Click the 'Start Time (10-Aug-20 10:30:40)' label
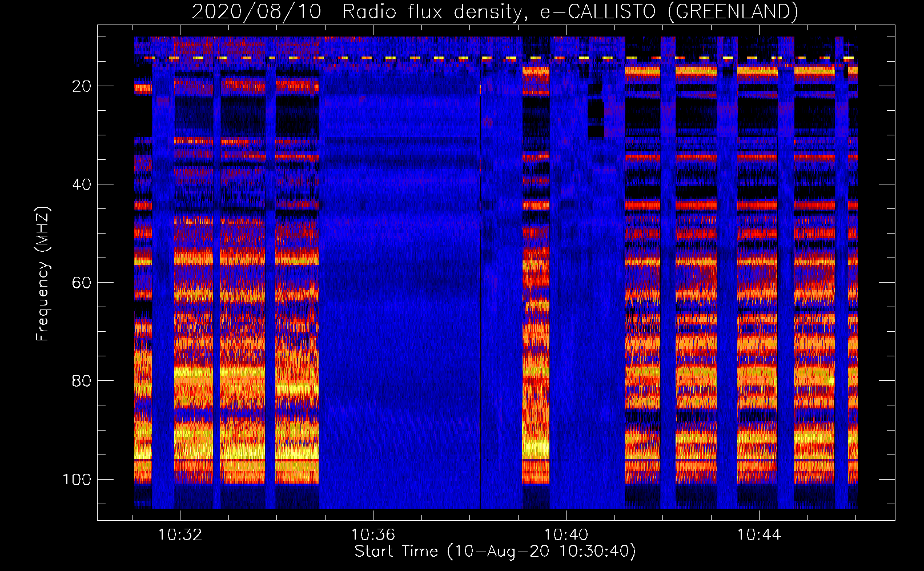The image size is (924, 571). coord(495,552)
